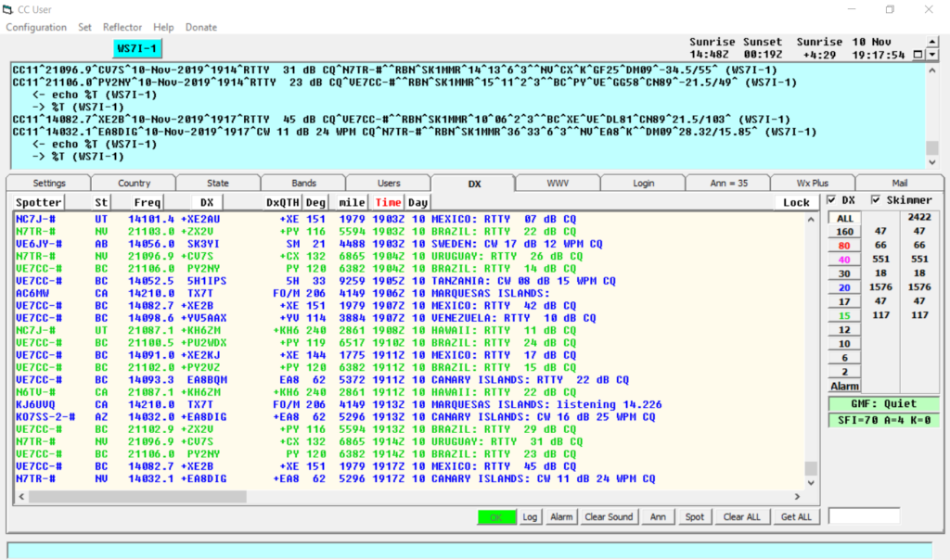Screen dimensions: 950x560
Task: Select the WS7I-1 connection tab
Action: point(136,46)
